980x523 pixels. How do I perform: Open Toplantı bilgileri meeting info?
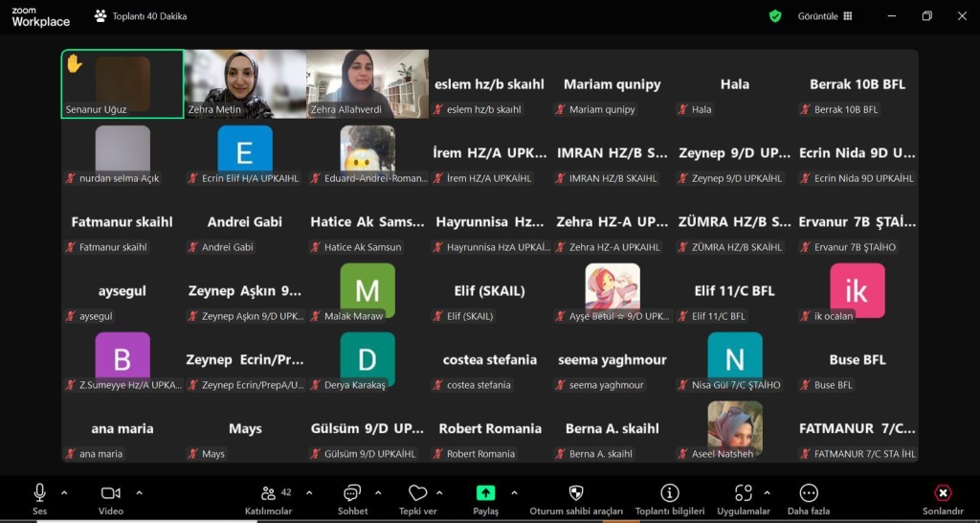tap(670, 493)
